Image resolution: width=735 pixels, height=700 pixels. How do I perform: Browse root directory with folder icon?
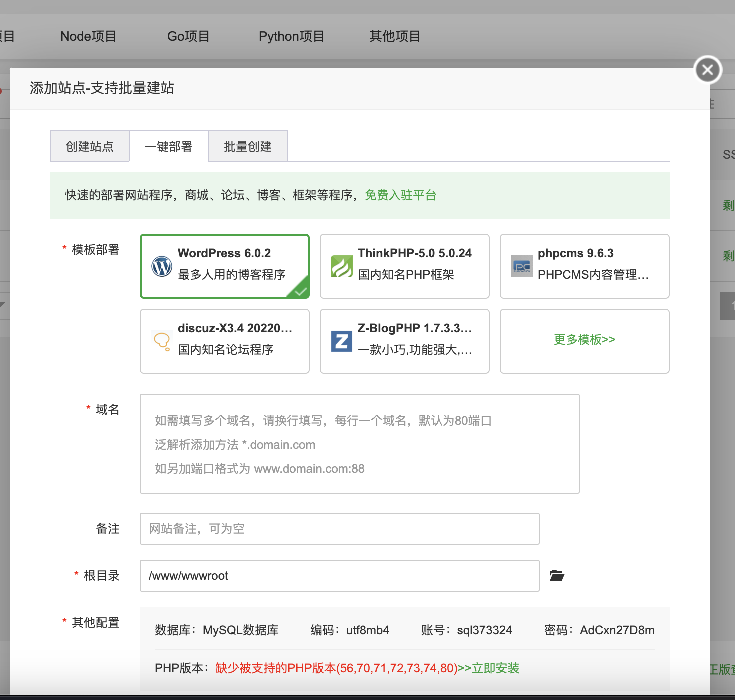coord(557,575)
